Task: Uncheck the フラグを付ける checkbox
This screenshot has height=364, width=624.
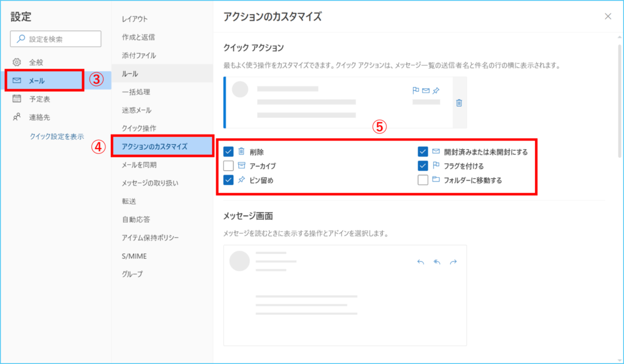Action: click(423, 166)
